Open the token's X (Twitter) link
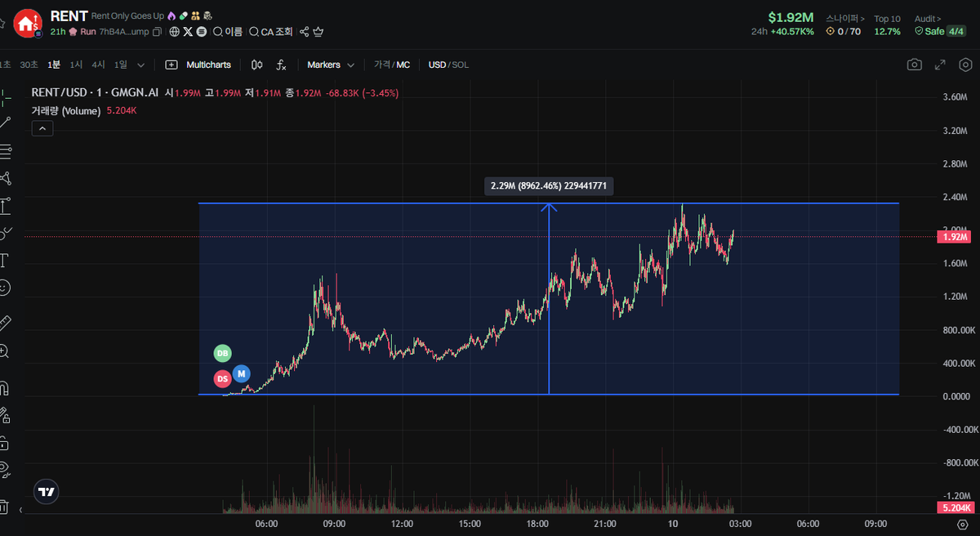This screenshot has width=980, height=536. [x=188, y=32]
